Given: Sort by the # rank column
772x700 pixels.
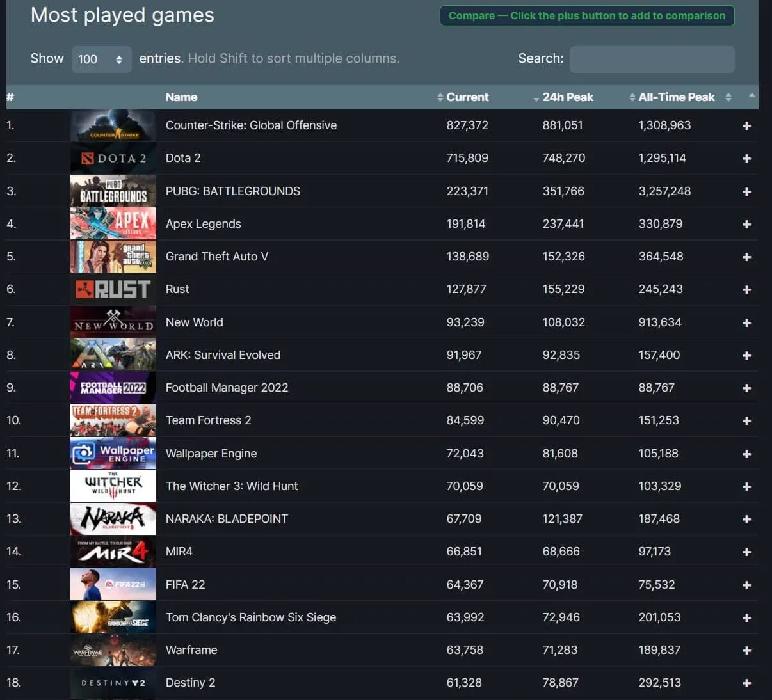Looking at the screenshot, I should [10, 97].
